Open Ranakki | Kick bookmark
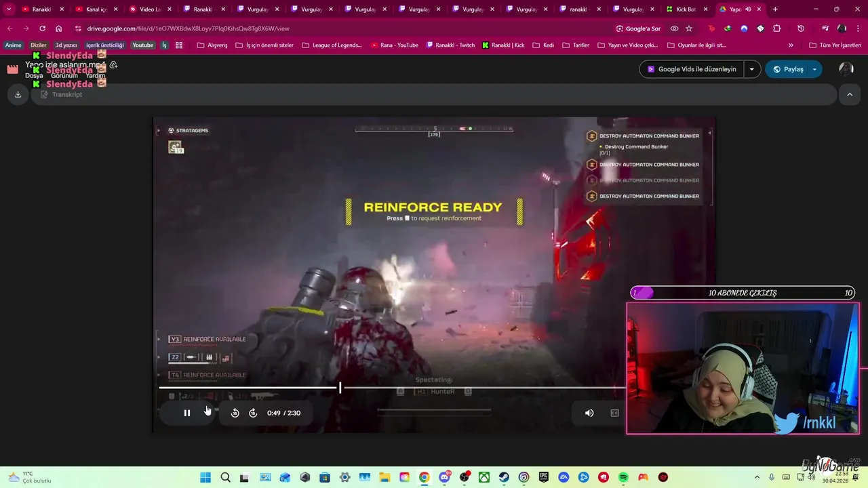 [504, 45]
